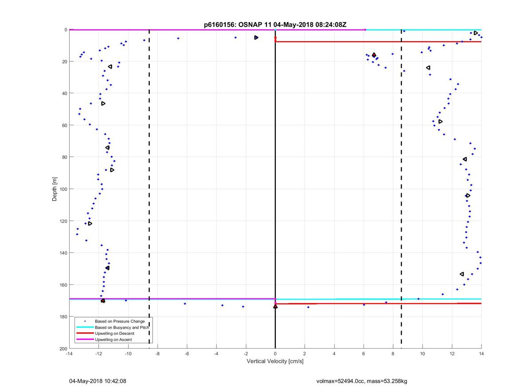Click triangle marker near 46 m on ascent profile

103,104
